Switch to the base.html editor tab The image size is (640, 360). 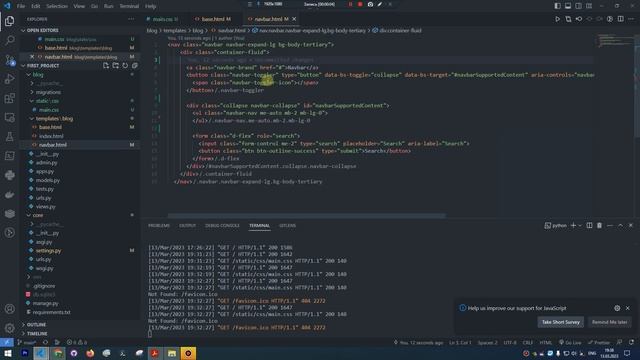[213, 19]
